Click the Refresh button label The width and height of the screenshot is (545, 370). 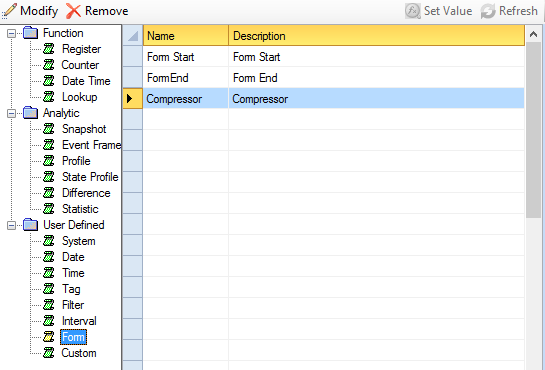518,11
